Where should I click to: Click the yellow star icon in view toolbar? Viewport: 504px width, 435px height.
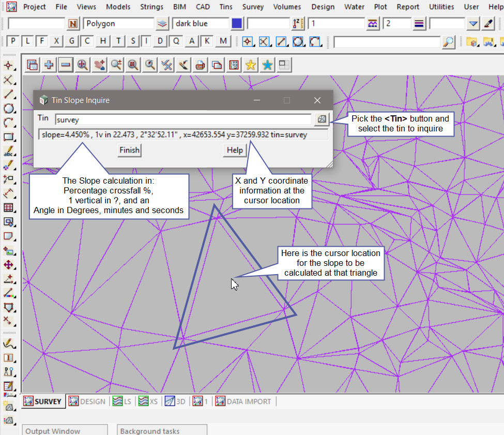(251, 65)
